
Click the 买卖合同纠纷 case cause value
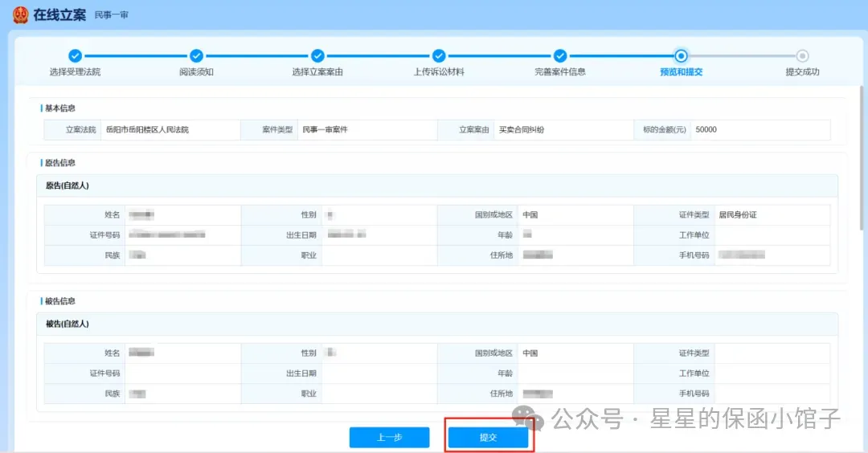click(522, 130)
